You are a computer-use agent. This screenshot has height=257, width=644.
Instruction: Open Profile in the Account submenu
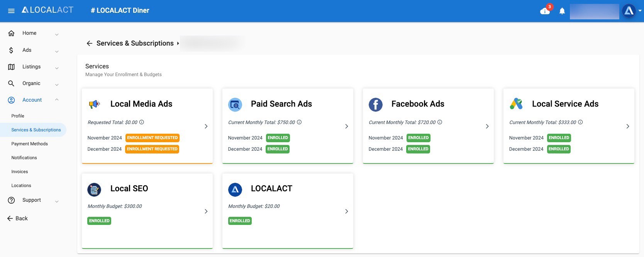pos(18,116)
